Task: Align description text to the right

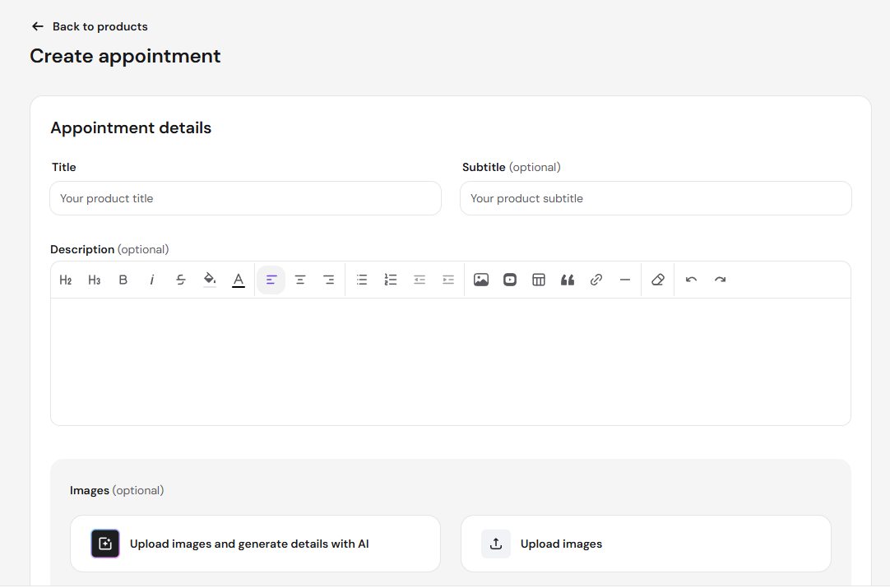Action: [x=329, y=280]
